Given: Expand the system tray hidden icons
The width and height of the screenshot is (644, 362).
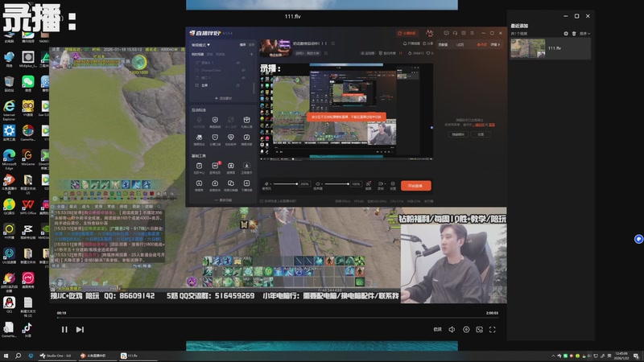Looking at the screenshot, I should pyautogui.click(x=553, y=356).
